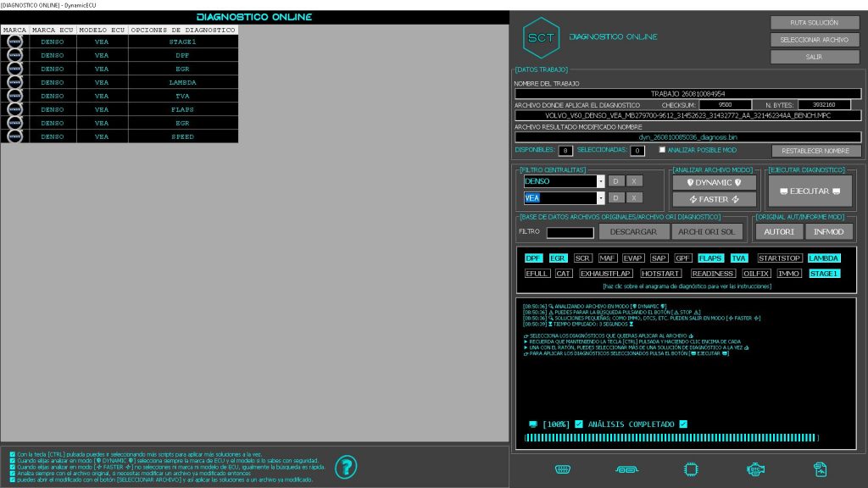
Task: Focus the FILTRO text field
Action: [570, 232]
